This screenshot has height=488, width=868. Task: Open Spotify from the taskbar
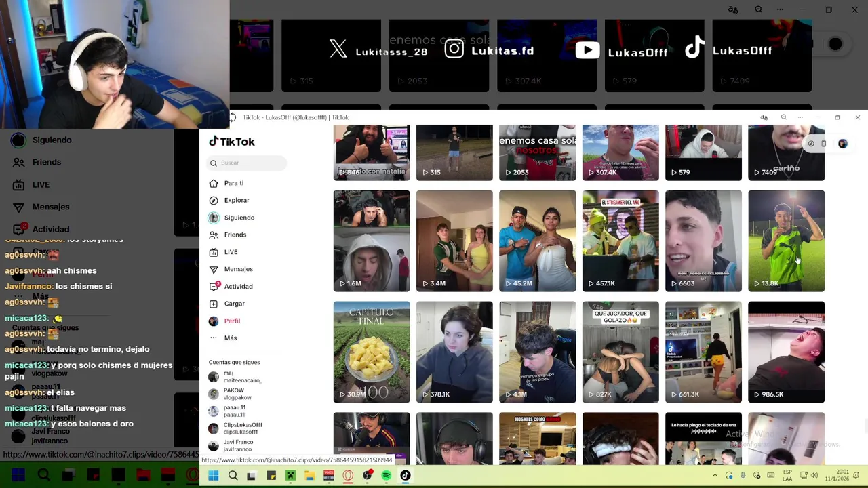pos(386,476)
